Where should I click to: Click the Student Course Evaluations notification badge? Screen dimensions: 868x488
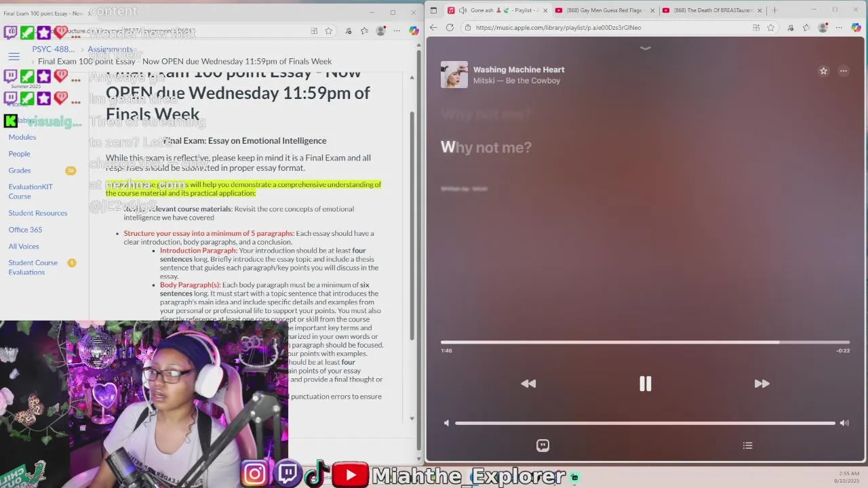point(72,263)
